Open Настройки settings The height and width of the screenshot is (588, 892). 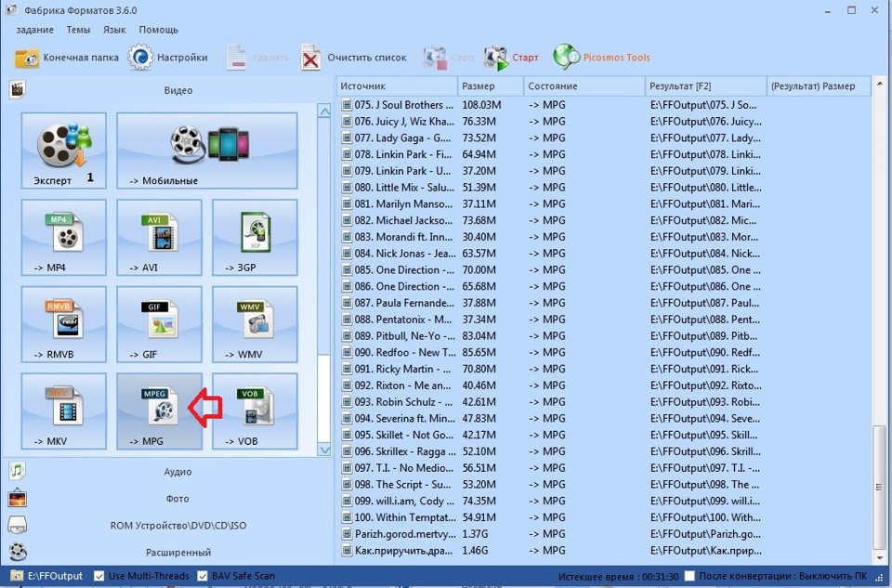tap(168, 58)
